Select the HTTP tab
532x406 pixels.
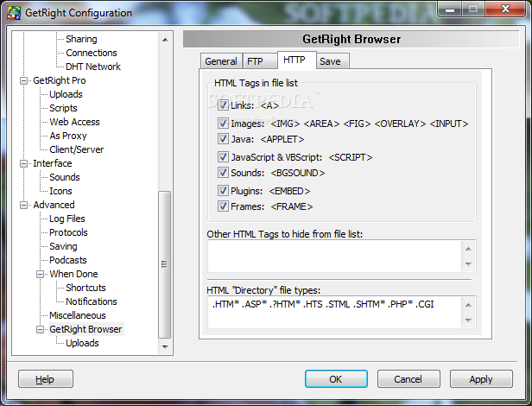[x=296, y=60]
